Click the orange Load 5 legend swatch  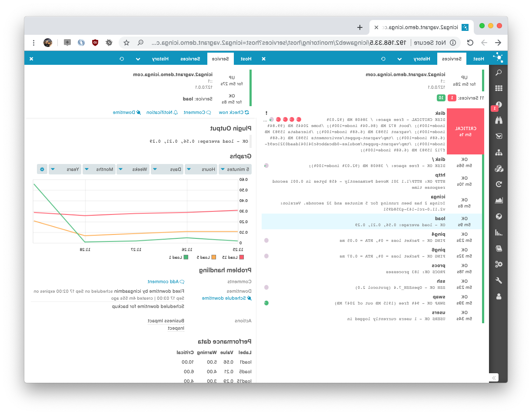(x=213, y=257)
